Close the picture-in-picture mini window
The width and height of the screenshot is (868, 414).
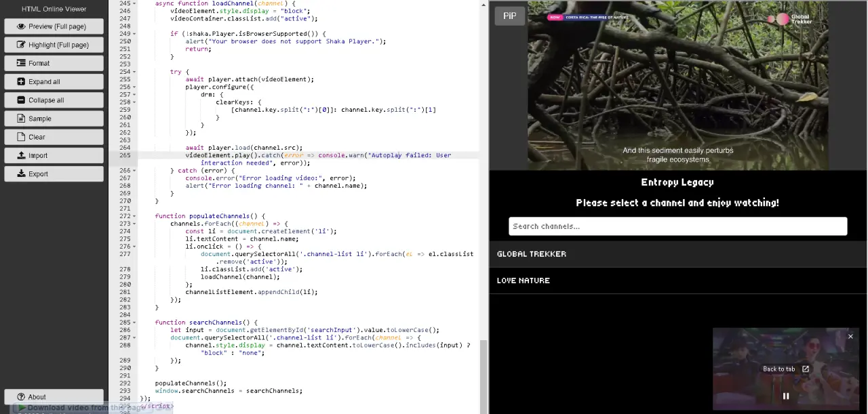(850, 336)
